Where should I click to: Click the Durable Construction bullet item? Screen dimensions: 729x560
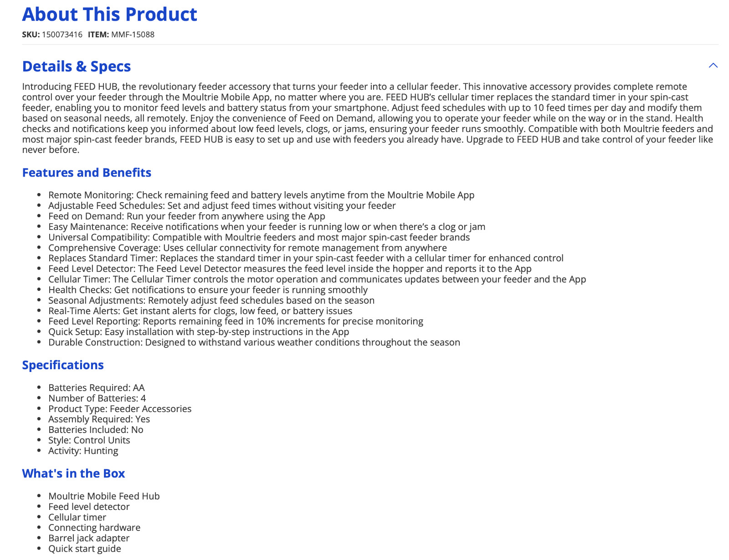(x=254, y=342)
